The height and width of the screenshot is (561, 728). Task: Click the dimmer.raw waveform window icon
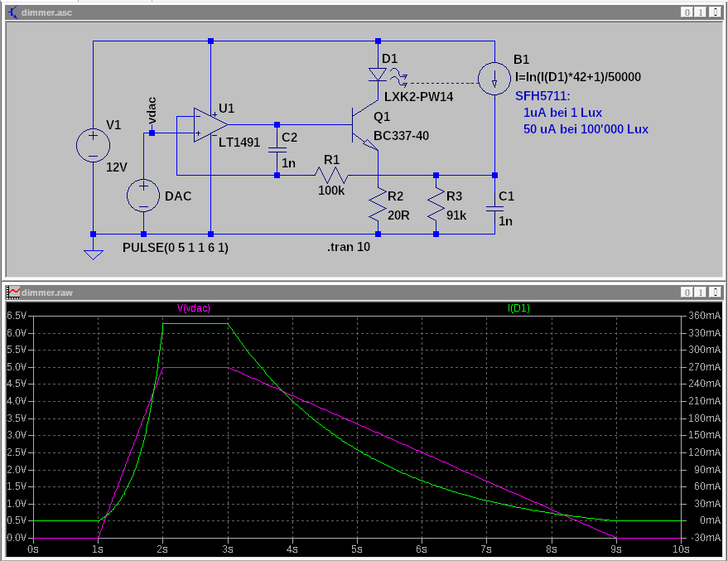13,293
